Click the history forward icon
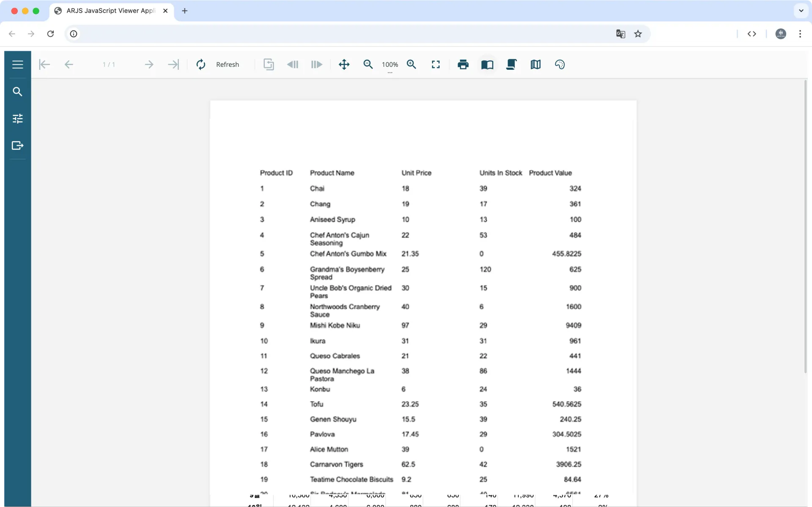 pyautogui.click(x=317, y=64)
